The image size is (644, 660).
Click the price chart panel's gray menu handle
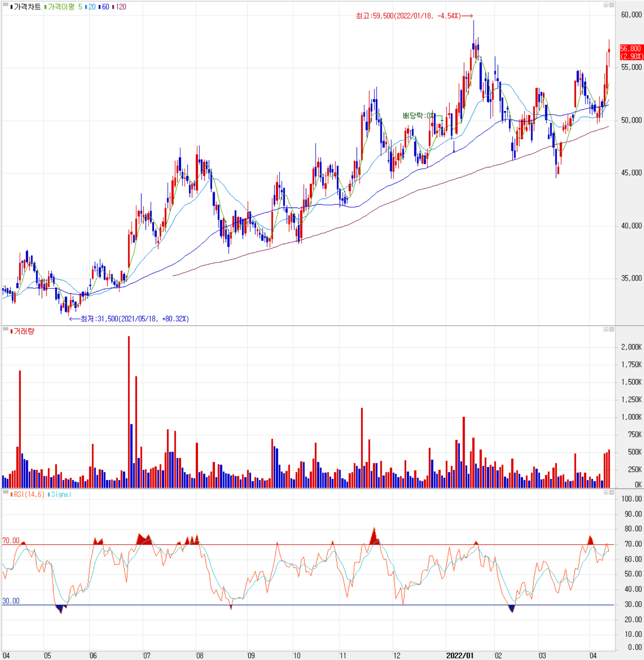6,5
